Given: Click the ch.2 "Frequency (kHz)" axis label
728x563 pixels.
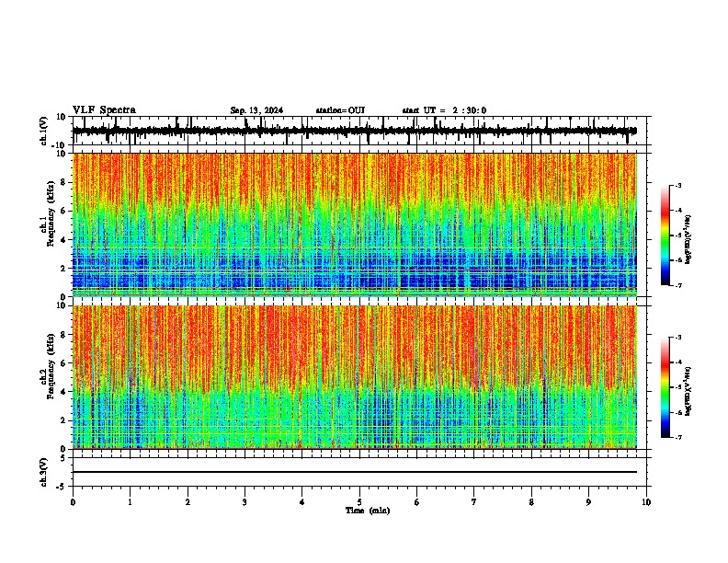Looking at the screenshot, I should tap(51, 366).
